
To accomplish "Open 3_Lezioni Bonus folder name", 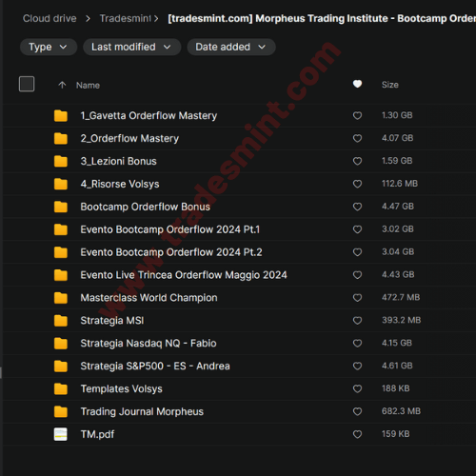I will coord(118,161).
